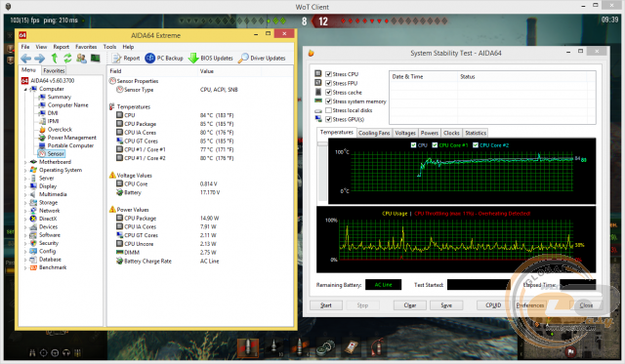Image resolution: width=625 pixels, height=364 pixels.
Task: Toggle the Stress cache checkbox
Action: tap(328, 93)
